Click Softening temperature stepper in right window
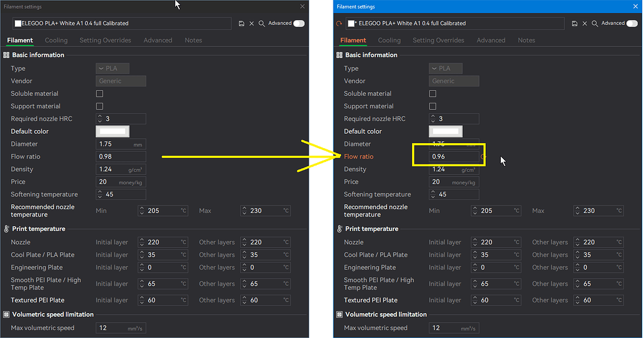The image size is (644, 338). click(432, 194)
